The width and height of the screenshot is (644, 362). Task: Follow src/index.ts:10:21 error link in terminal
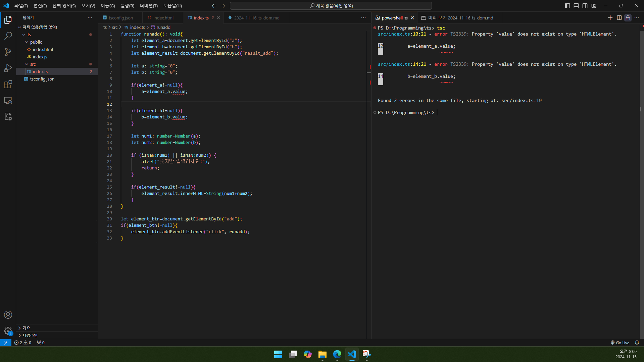(x=402, y=34)
